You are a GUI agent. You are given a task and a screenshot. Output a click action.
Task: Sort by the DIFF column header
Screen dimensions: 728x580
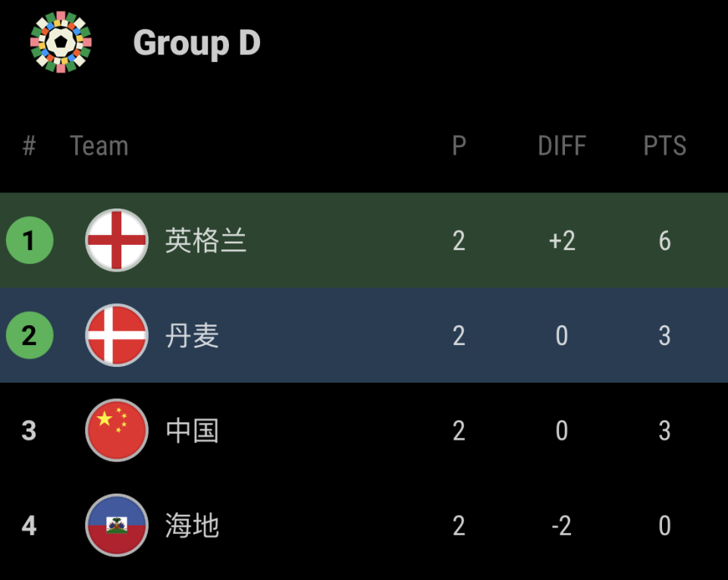561,146
